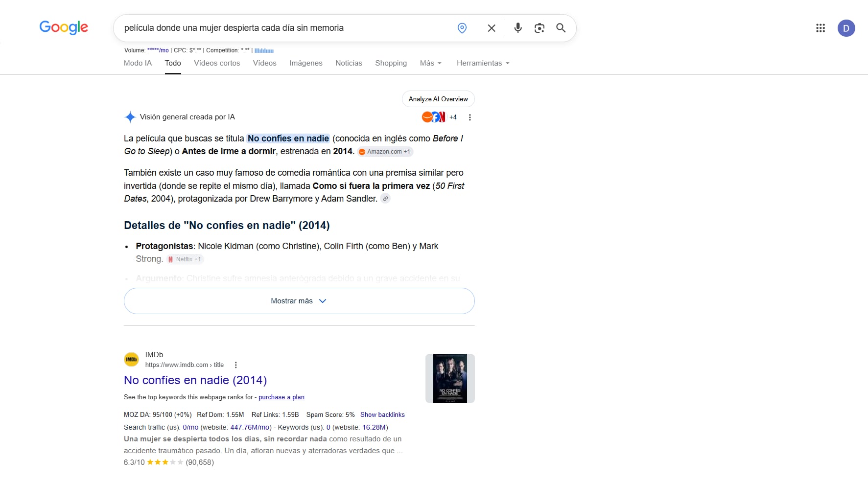Click Show backlinks link
This screenshot has width=868, height=481.
click(382, 414)
